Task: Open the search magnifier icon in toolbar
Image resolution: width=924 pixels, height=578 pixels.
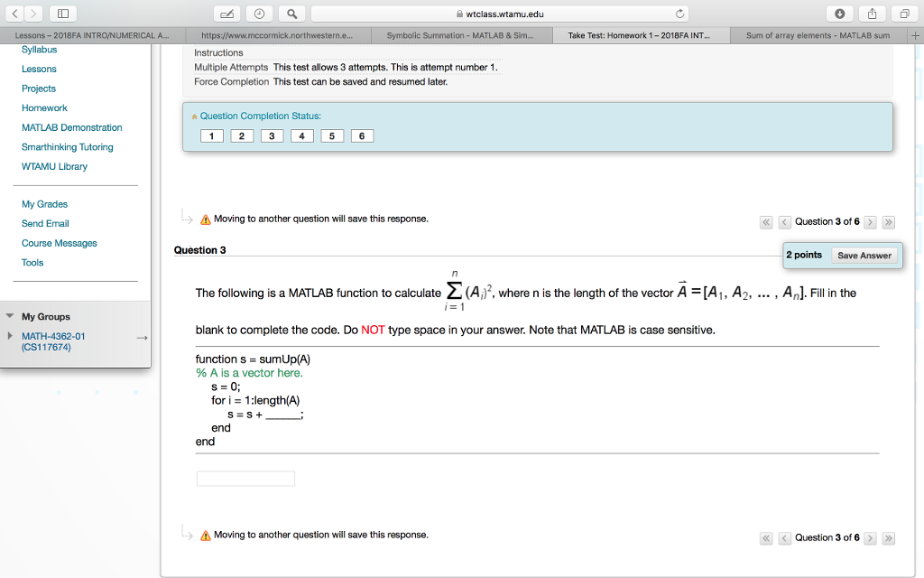Action: pos(291,14)
